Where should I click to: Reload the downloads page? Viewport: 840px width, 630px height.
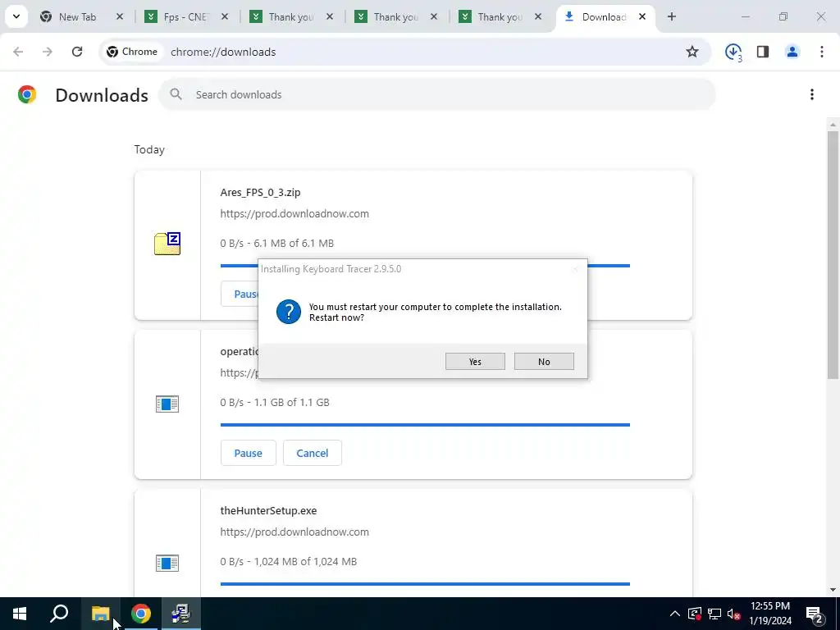click(x=77, y=52)
